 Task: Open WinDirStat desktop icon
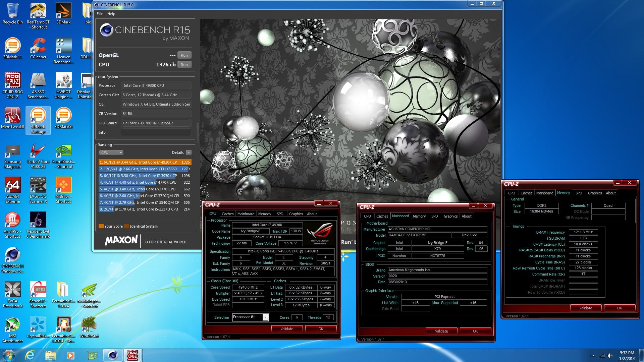[x=89, y=327]
